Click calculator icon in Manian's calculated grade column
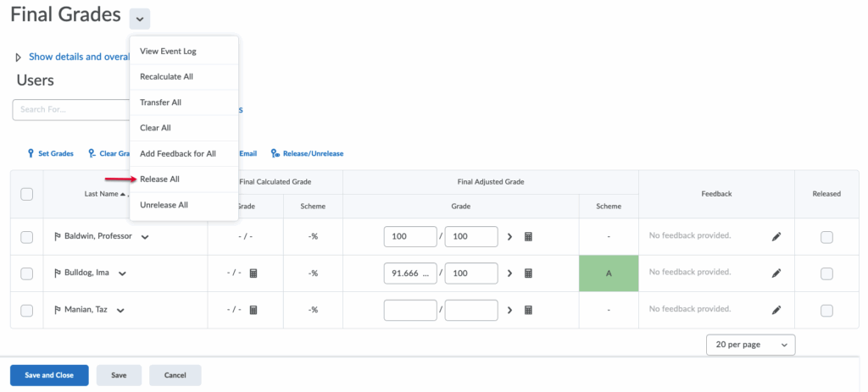The width and height of the screenshot is (868, 392). tap(253, 311)
